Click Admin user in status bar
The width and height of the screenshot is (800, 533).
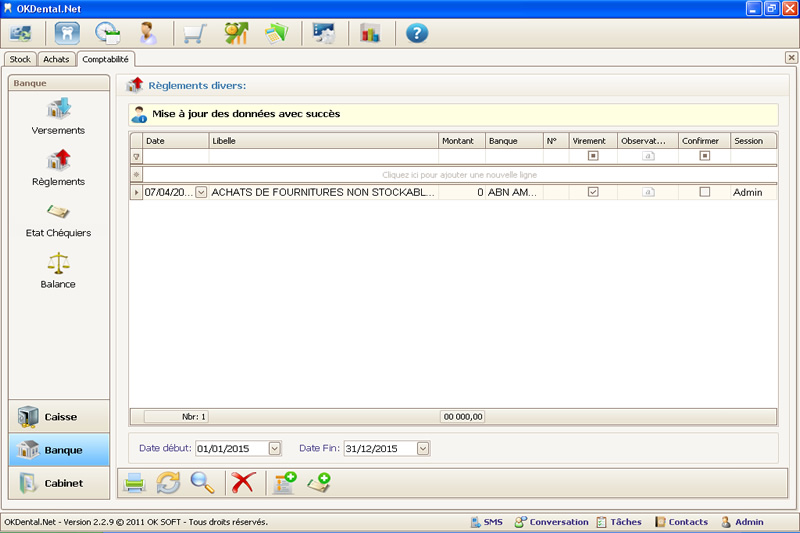point(742,522)
